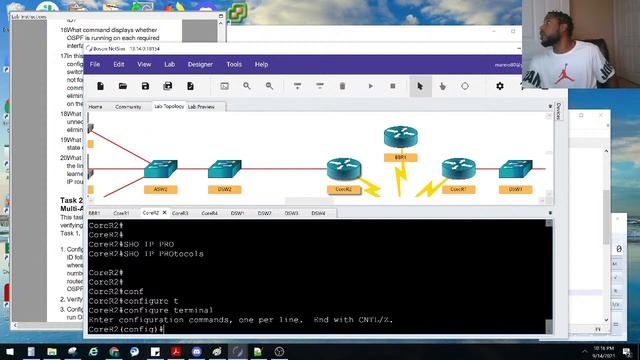
Task: Click the remove device icon
Action: coord(320,86)
